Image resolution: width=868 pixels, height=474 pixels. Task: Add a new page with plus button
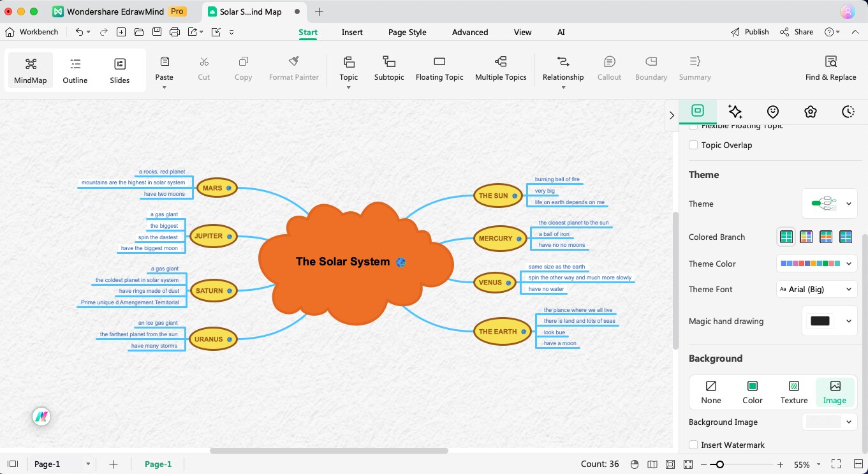tap(113, 464)
